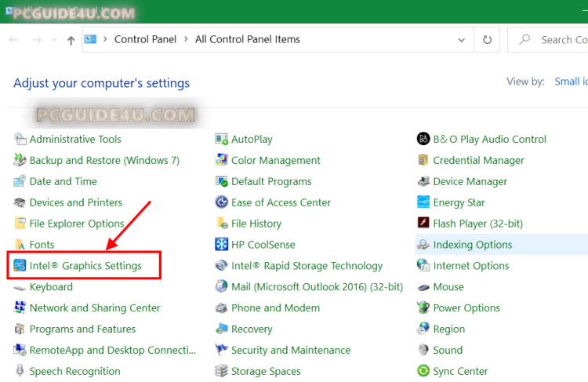The height and width of the screenshot is (382, 588).
Task: Select the Fonts folder icon
Action: [20, 245]
